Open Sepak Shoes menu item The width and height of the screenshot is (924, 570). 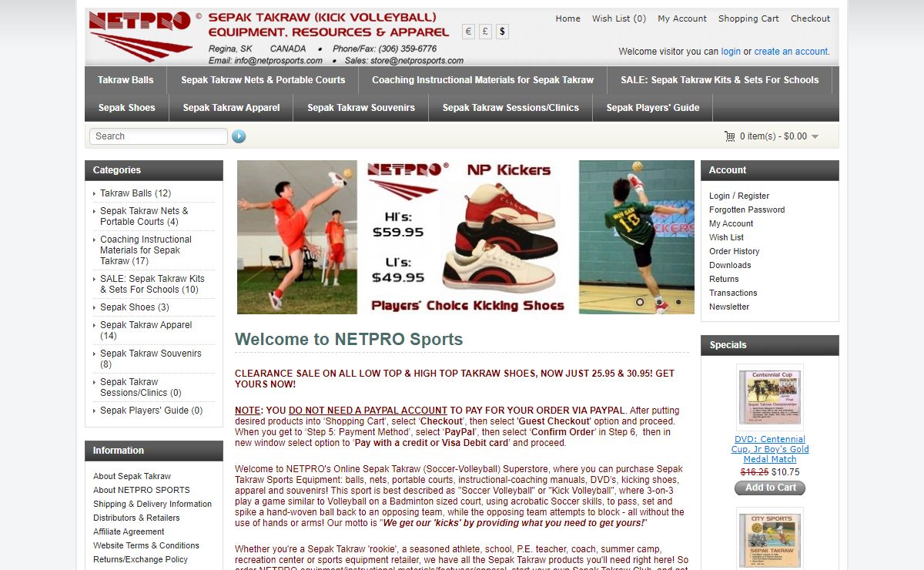coord(127,108)
